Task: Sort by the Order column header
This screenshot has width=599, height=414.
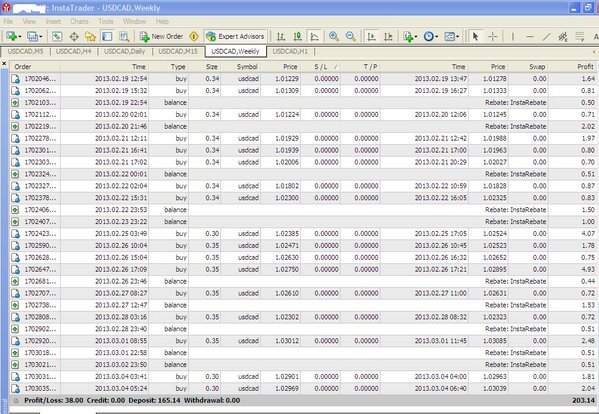Action: (35, 66)
